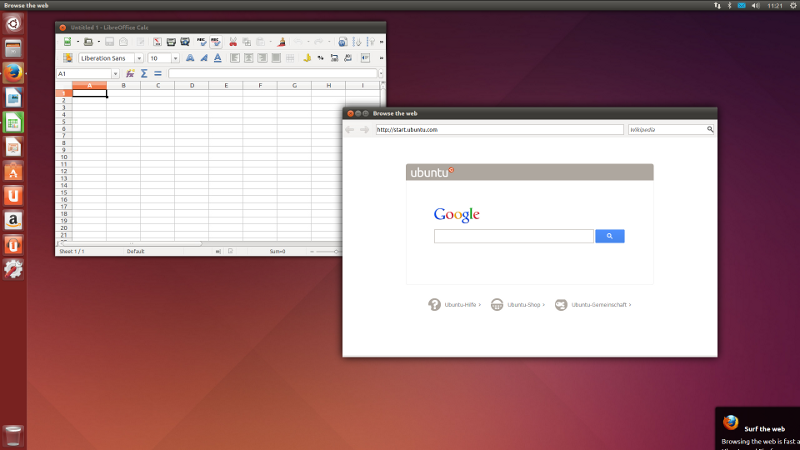This screenshot has width=800, height=450.
Task: Open Firefox from the Ubuntu launcher
Action: [14, 72]
